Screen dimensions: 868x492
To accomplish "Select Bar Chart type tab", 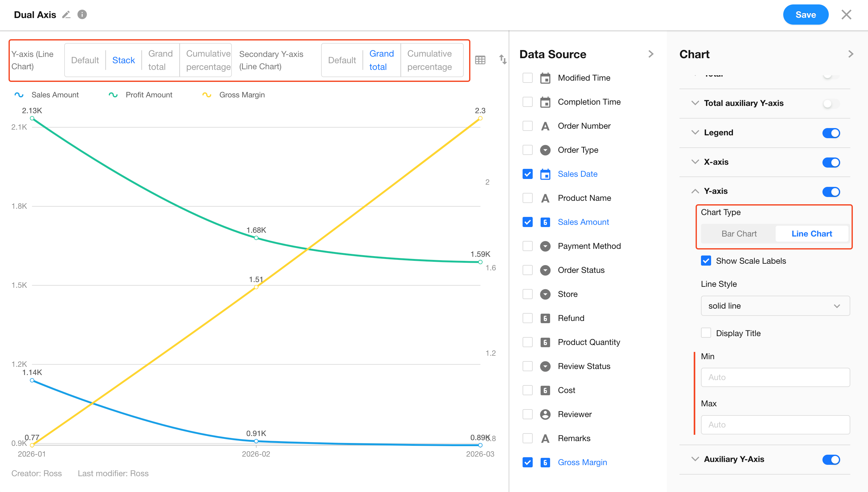I will 739,233.
